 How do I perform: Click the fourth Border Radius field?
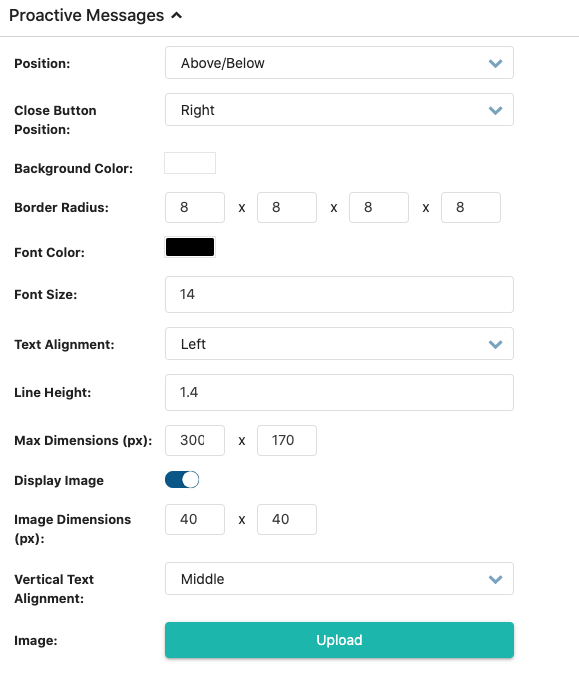[471, 207]
